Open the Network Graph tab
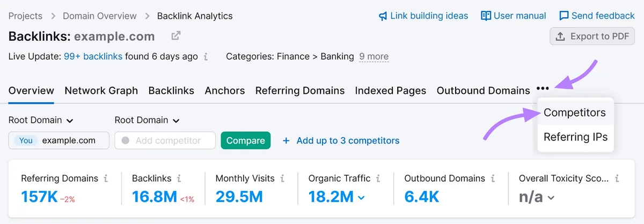 (101, 91)
